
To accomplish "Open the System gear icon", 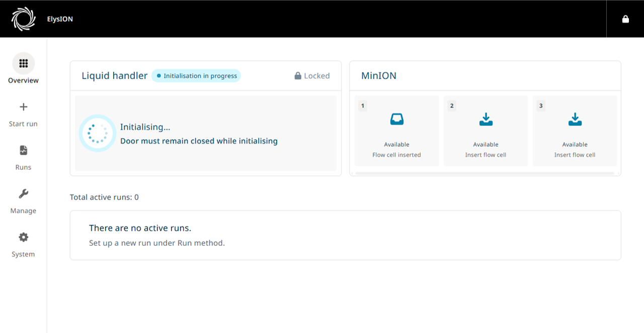I will pos(23,237).
